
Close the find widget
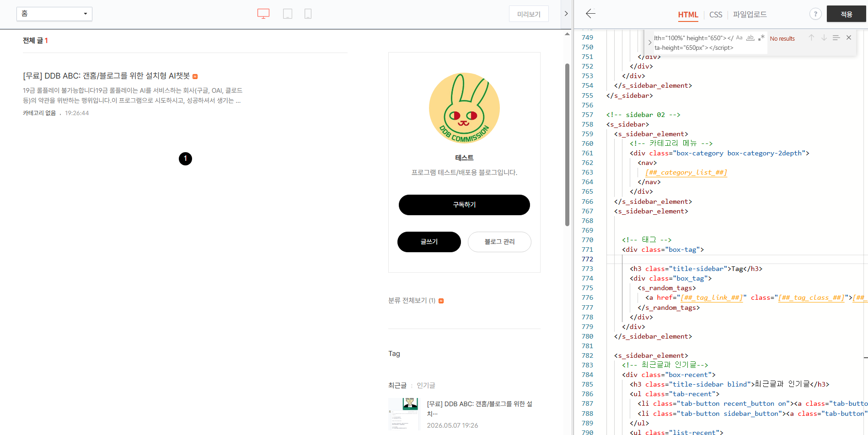tap(849, 38)
